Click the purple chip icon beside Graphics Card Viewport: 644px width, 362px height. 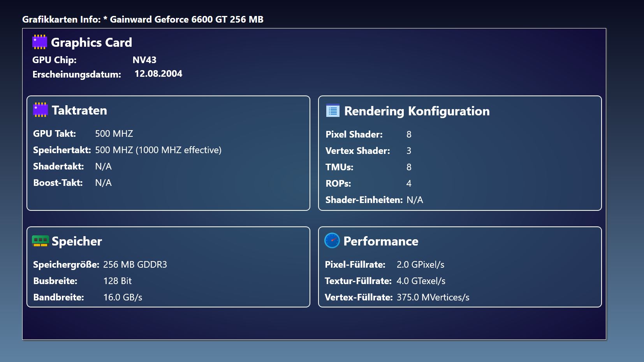(40, 42)
